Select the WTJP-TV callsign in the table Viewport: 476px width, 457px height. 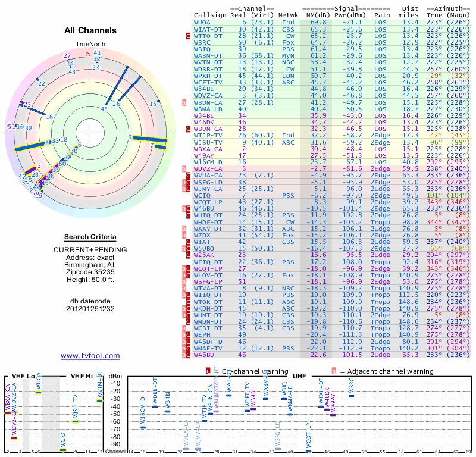click(208, 136)
